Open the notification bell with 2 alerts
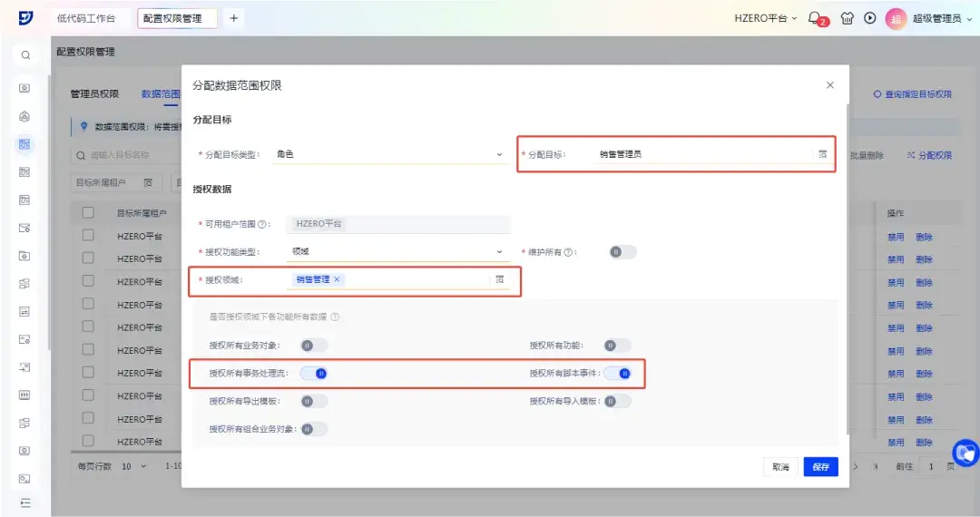 [x=815, y=18]
